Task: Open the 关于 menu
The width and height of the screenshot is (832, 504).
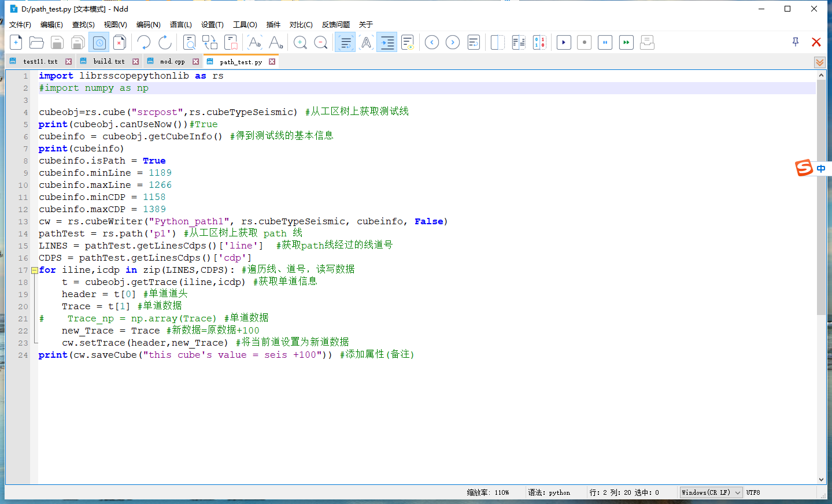Action: [366, 24]
